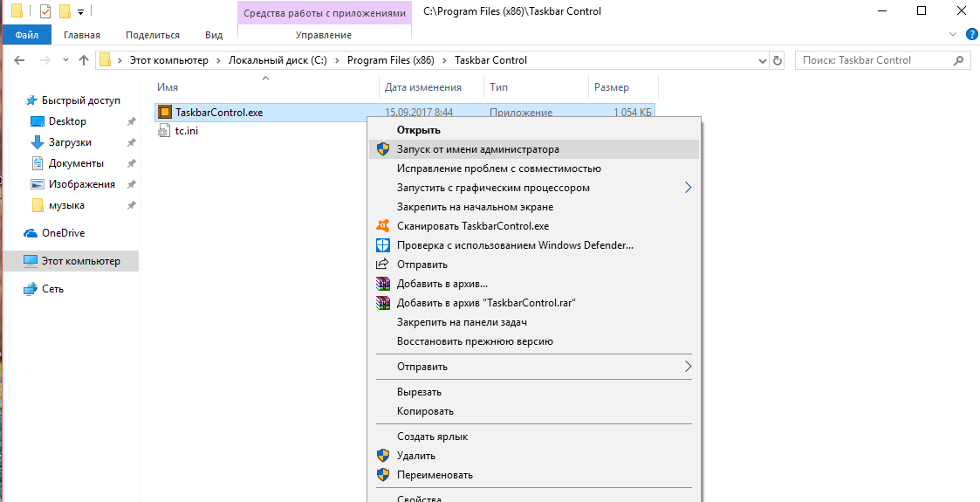The width and height of the screenshot is (980, 502).
Task: Click the 'tc.ini' file name
Action: [x=187, y=131]
